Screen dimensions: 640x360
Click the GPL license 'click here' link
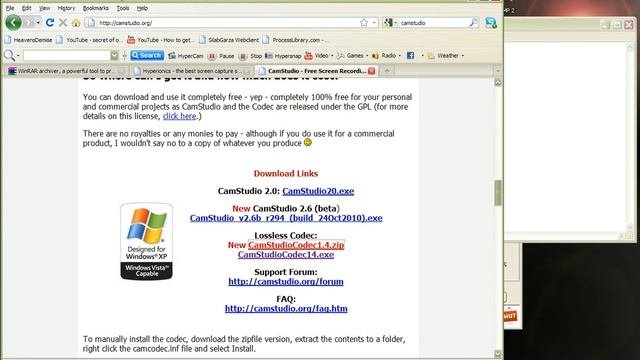179,116
